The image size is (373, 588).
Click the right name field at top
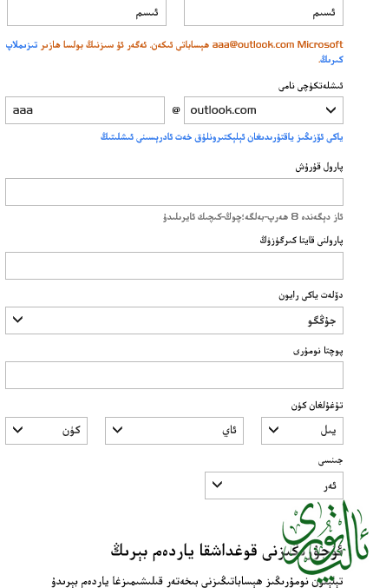[264, 13]
